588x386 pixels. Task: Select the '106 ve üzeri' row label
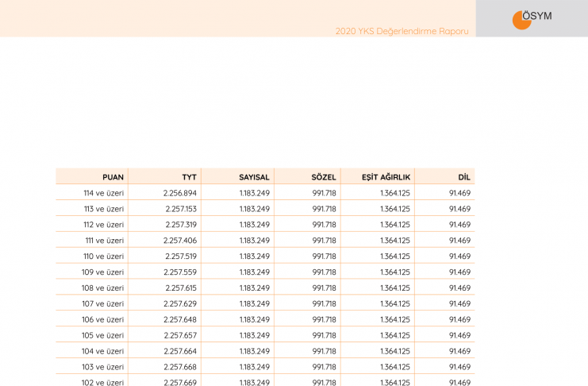click(102, 319)
